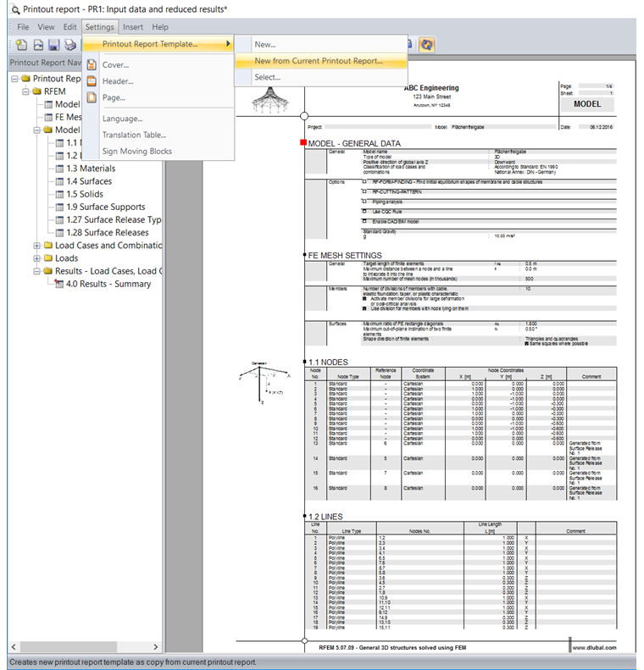
Task: Toggle the Enable CAD/BIM model checkbox
Action: 364,221
